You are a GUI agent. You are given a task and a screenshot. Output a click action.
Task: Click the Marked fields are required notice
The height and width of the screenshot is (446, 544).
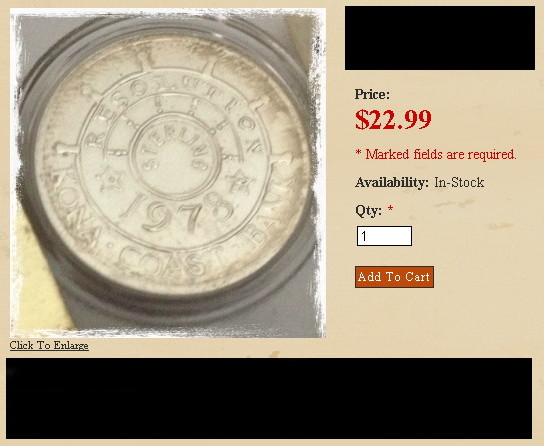click(x=436, y=154)
